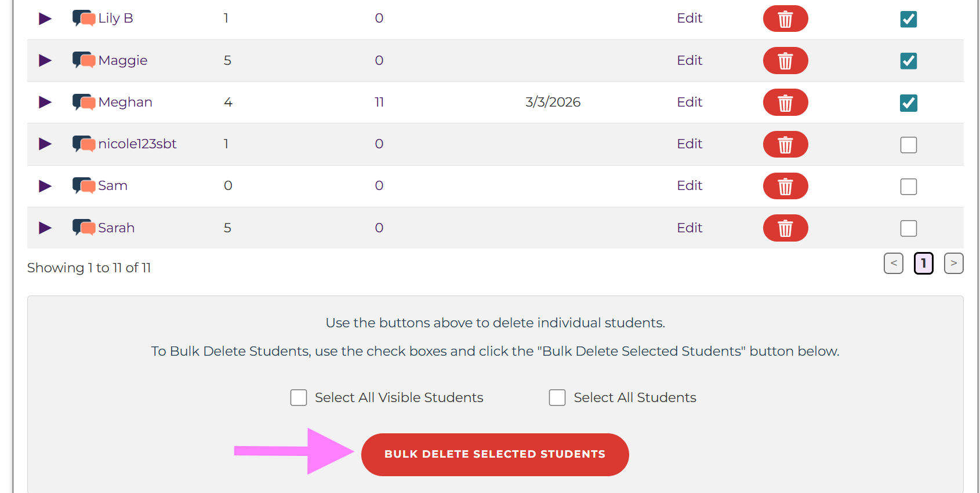Delete nicole123sbt with the trash icon
This screenshot has height=493, width=980.
(785, 144)
